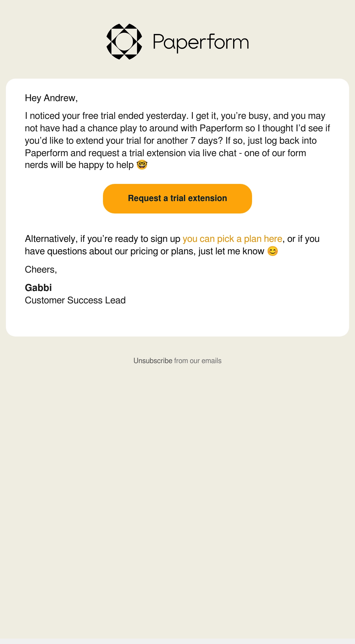Viewport: 355px width, 644px height.
Task: Click the 'Customer Success Lead' title text
Action: pyautogui.click(x=75, y=300)
